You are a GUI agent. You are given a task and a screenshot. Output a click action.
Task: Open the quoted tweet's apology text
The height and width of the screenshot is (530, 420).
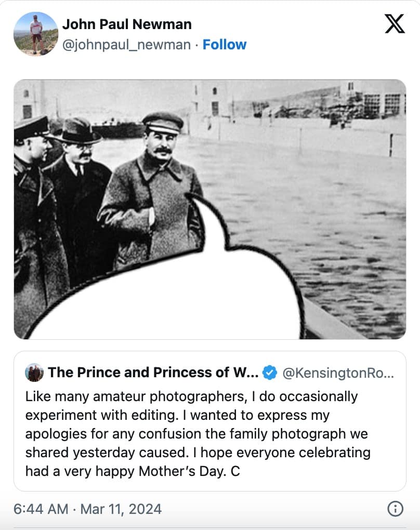coord(198,433)
